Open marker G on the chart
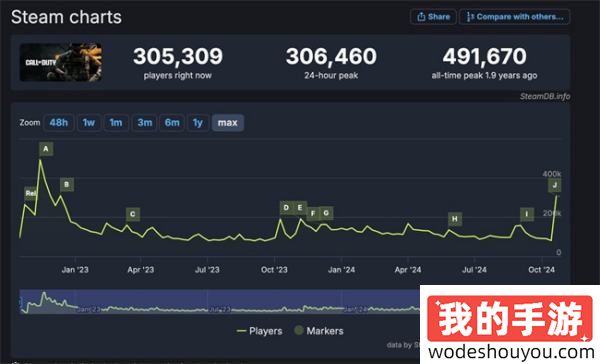Image resolution: width=600 pixels, height=364 pixels. point(326,213)
